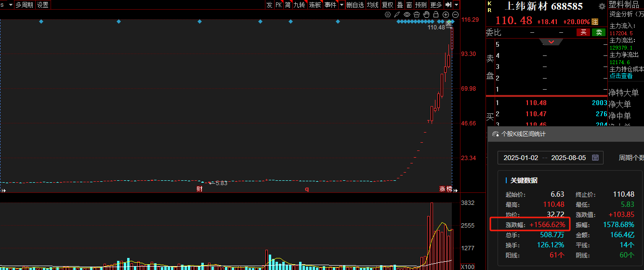Open the calendar icon in date range
Screen dimensions: 644x270
[595, 158]
